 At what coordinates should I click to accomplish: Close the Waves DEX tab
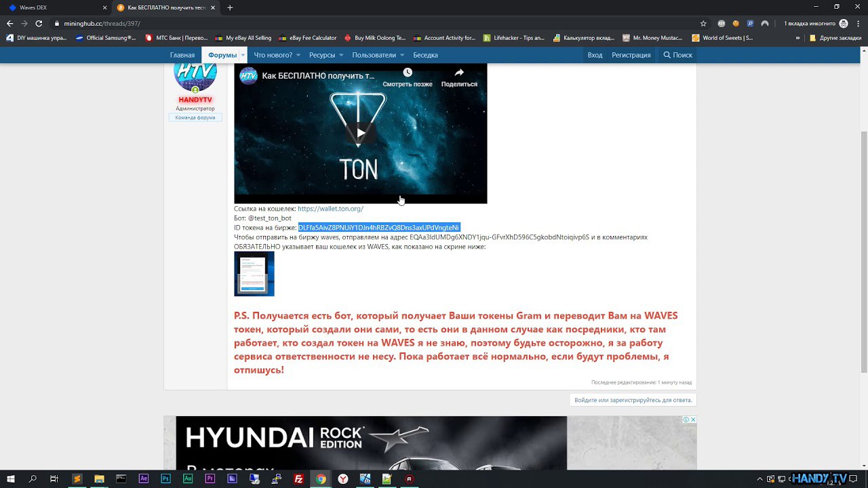(104, 7)
